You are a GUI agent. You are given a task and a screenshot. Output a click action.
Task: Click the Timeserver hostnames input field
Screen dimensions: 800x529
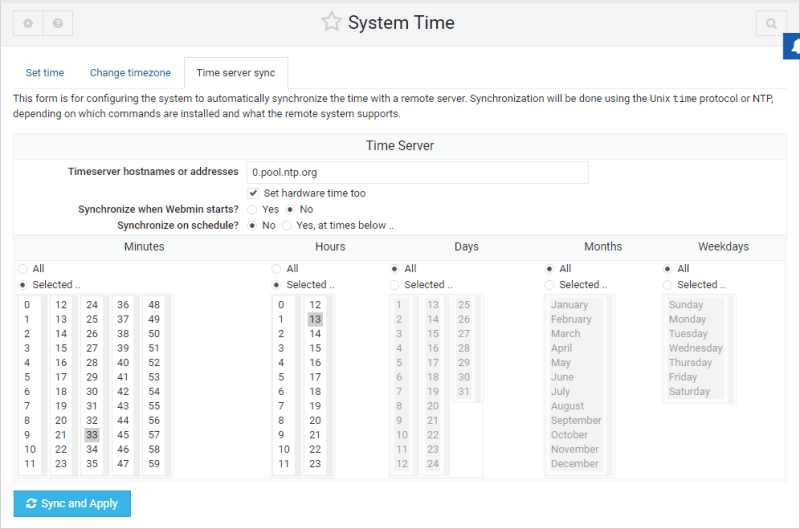[417, 172]
